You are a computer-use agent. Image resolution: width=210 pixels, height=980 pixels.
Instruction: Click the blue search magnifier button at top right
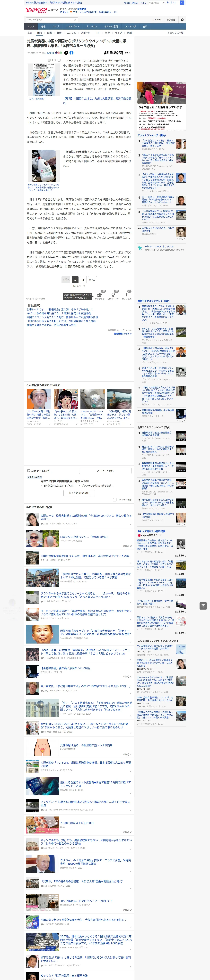(x=182, y=3)
